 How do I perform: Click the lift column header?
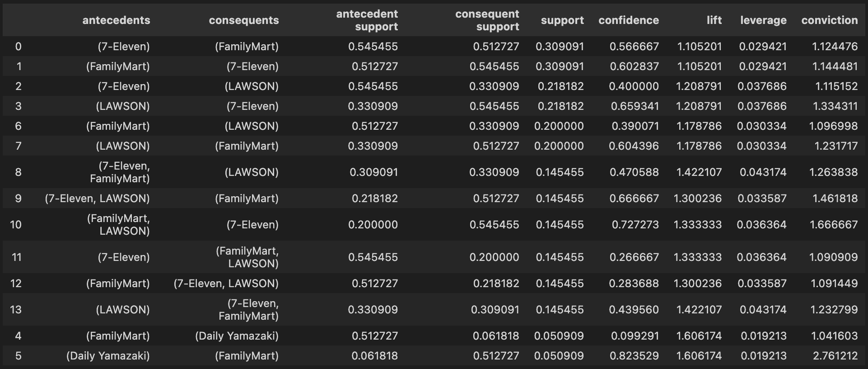714,20
